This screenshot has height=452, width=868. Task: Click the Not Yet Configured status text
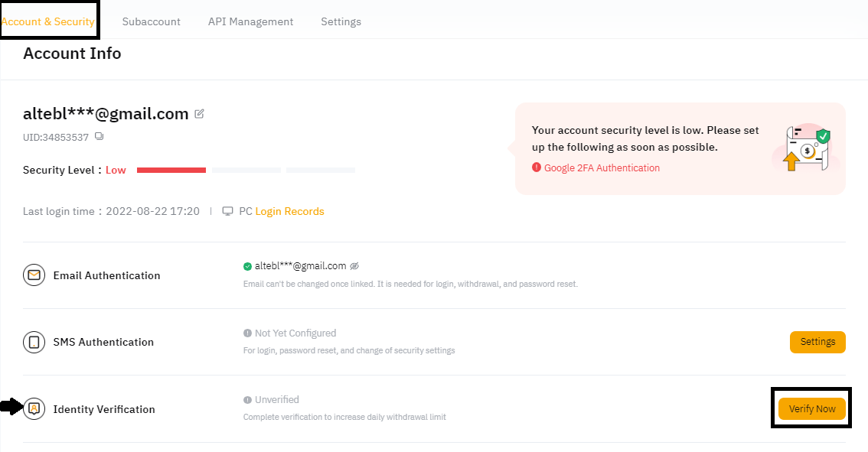295,333
